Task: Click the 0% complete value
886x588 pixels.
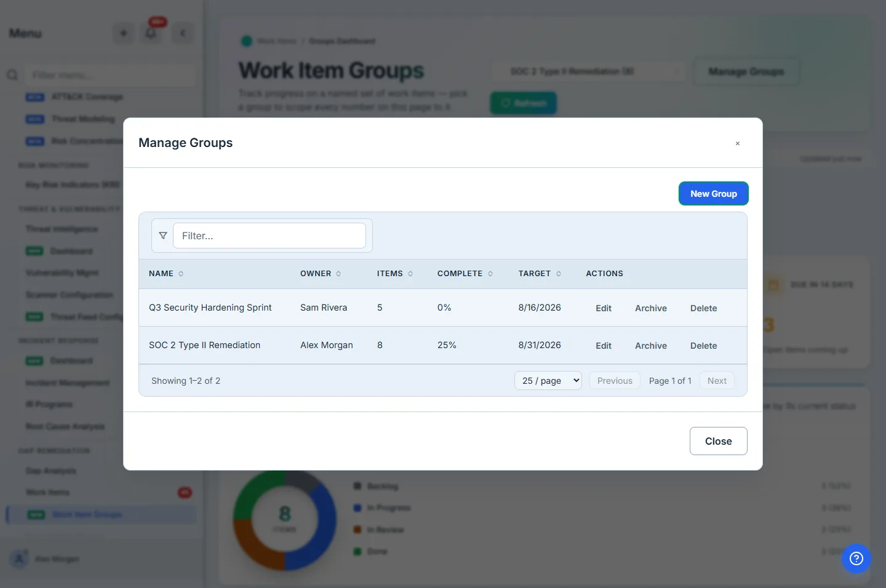Action: pos(444,308)
